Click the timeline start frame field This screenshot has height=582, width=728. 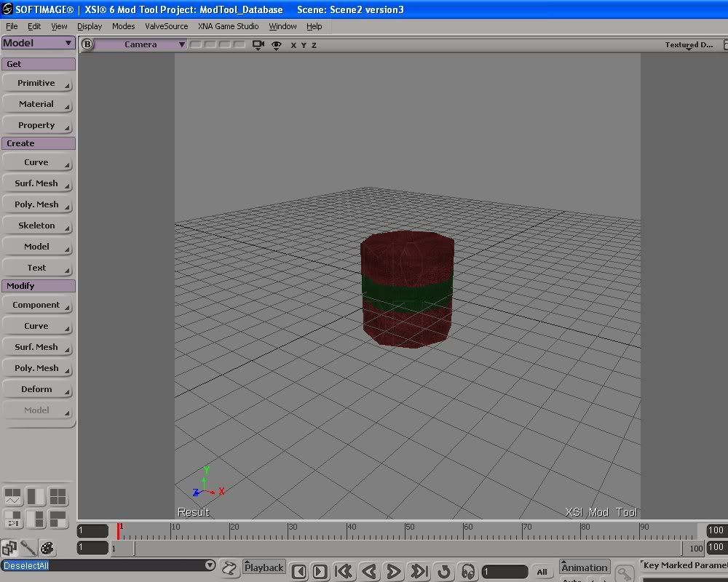pyautogui.click(x=92, y=530)
